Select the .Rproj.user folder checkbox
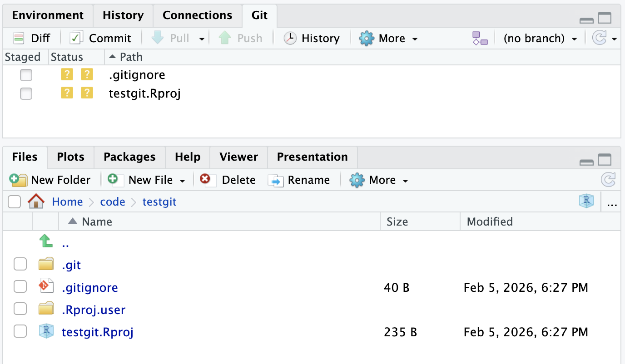The image size is (625, 364). [20, 310]
